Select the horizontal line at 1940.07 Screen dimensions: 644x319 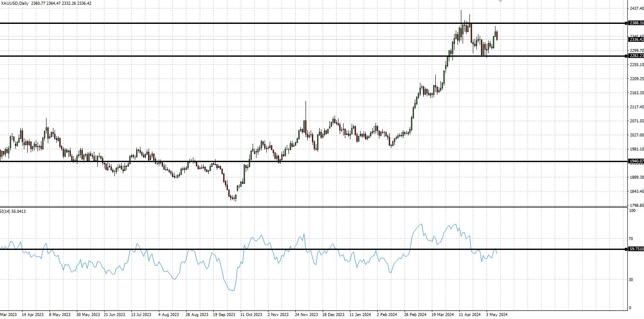coord(314,161)
